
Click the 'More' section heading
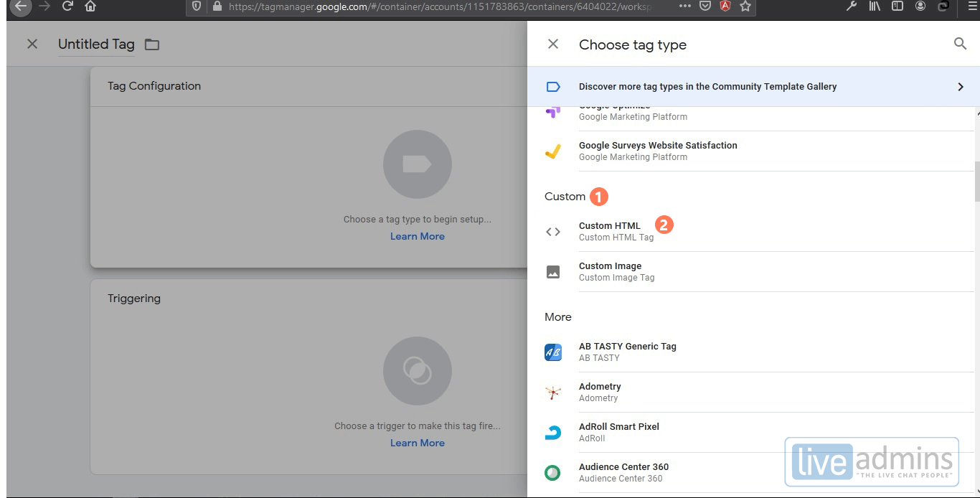click(x=558, y=317)
